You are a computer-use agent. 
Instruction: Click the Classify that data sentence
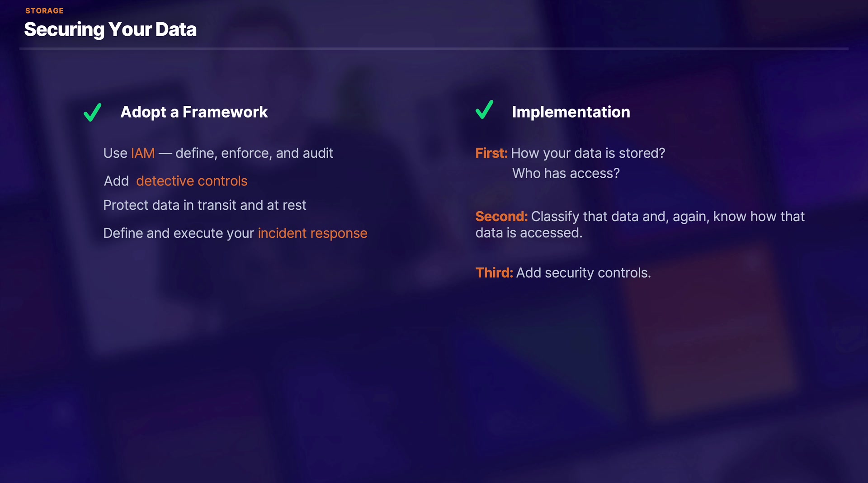pos(667,217)
